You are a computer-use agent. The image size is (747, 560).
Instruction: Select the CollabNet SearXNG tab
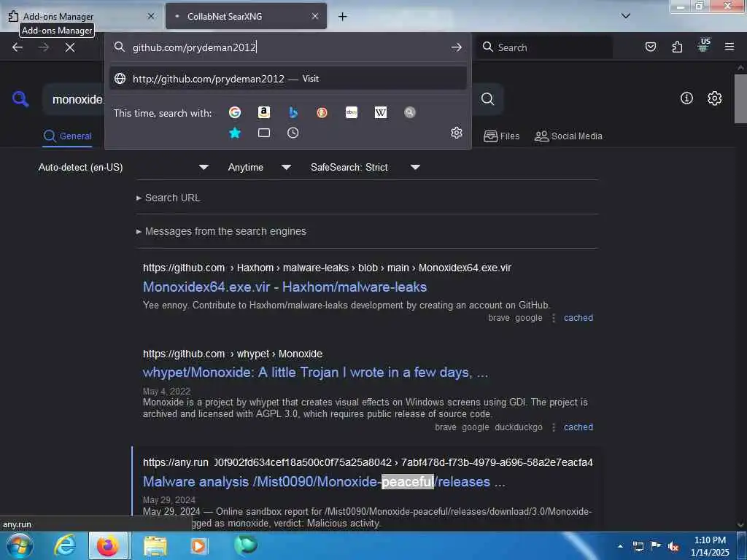click(x=246, y=16)
